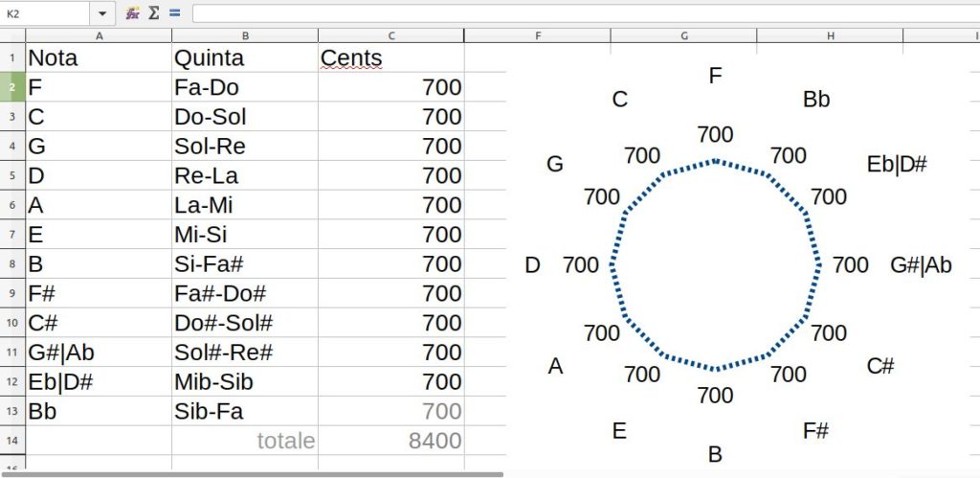Select column A header
Image resolution: width=980 pixels, height=478 pixels.
99,35
